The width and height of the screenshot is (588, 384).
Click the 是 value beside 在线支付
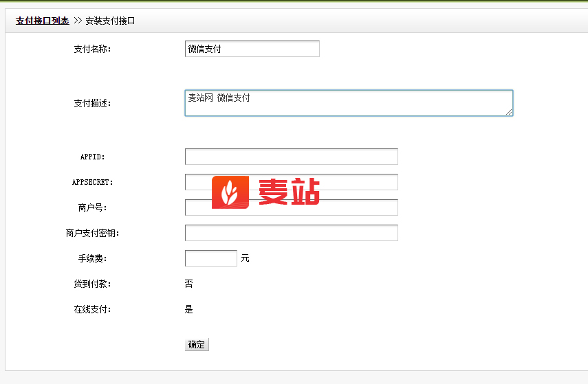(189, 309)
